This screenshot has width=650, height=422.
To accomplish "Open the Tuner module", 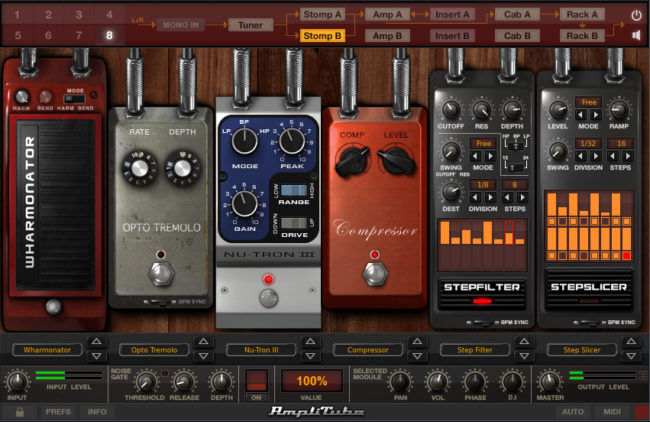I will coord(250,25).
